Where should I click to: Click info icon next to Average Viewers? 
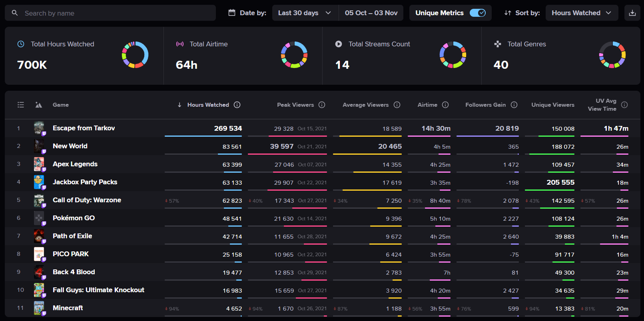pyautogui.click(x=397, y=105)
